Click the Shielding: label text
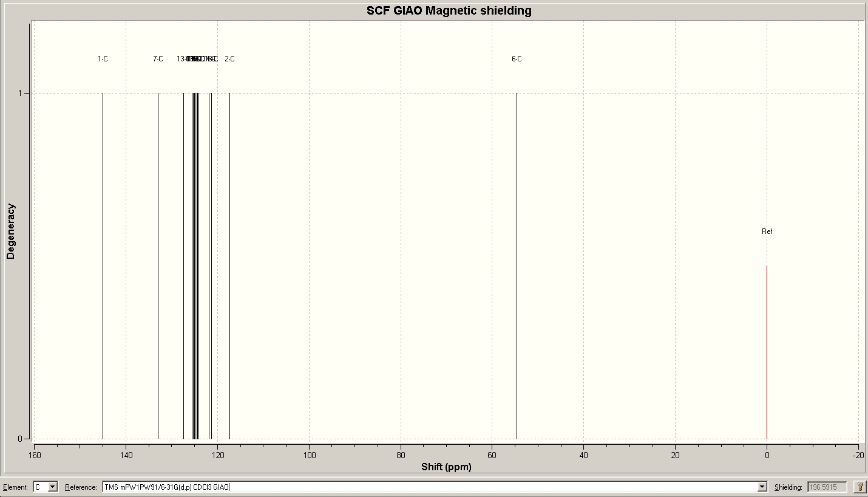Image resolution: width=868 pixels, height=497 pixels. [x=788, y=487]
